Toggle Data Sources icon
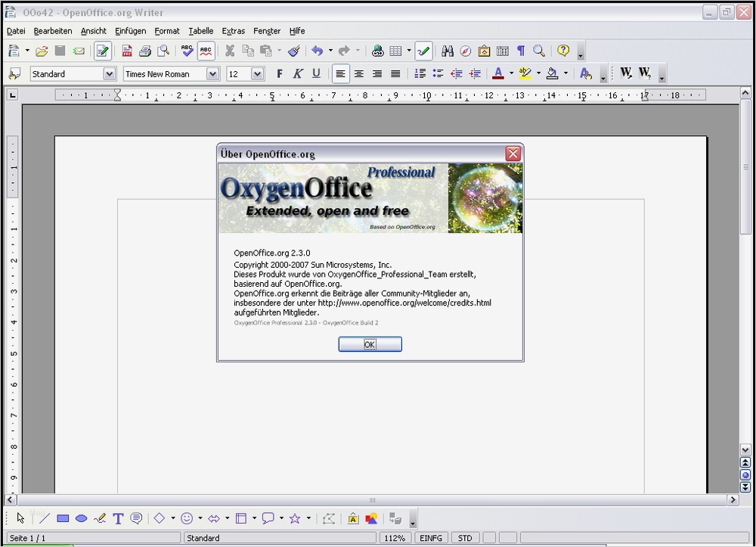 click(x=503, y=51)
